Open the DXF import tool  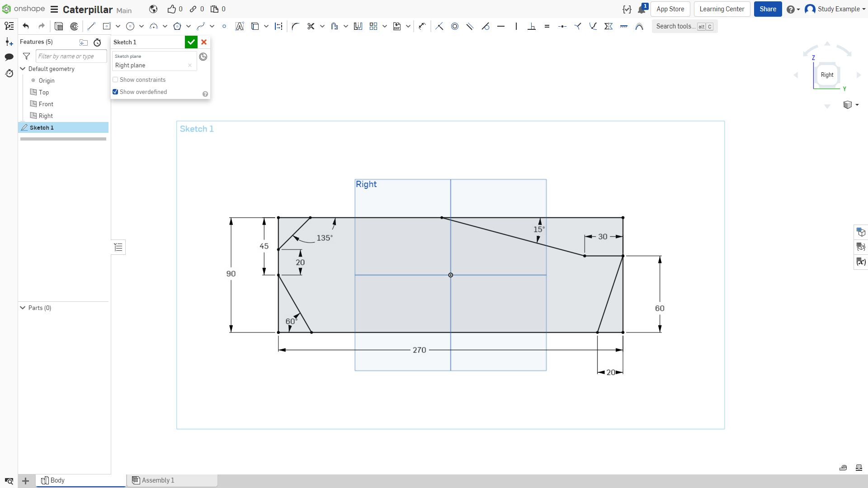pyautogui.click(x=397, y=26)
